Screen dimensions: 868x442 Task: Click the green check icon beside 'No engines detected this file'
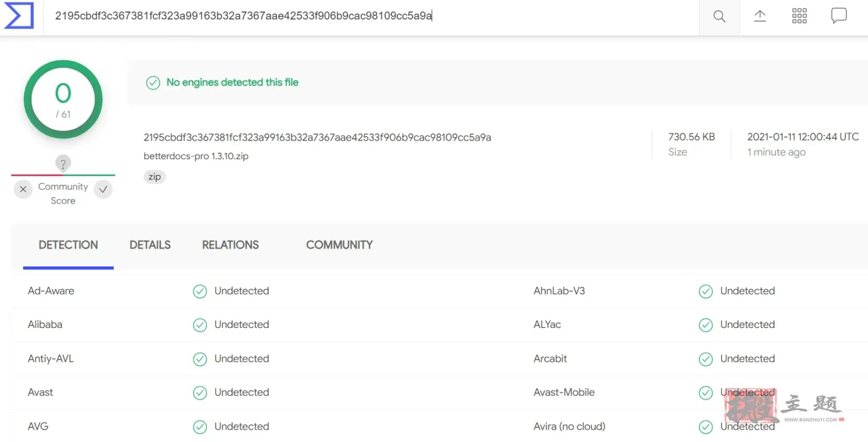(153, 83)
